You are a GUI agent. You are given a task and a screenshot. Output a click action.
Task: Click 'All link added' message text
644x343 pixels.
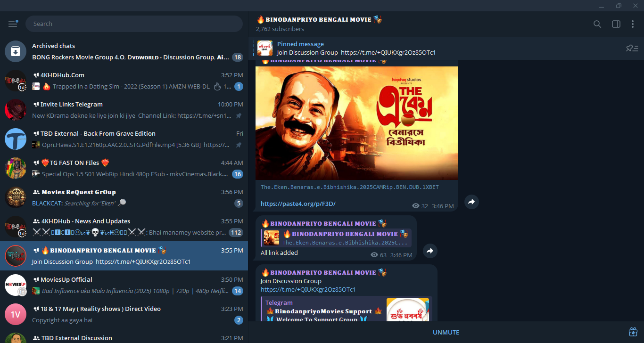coord(280,253)
